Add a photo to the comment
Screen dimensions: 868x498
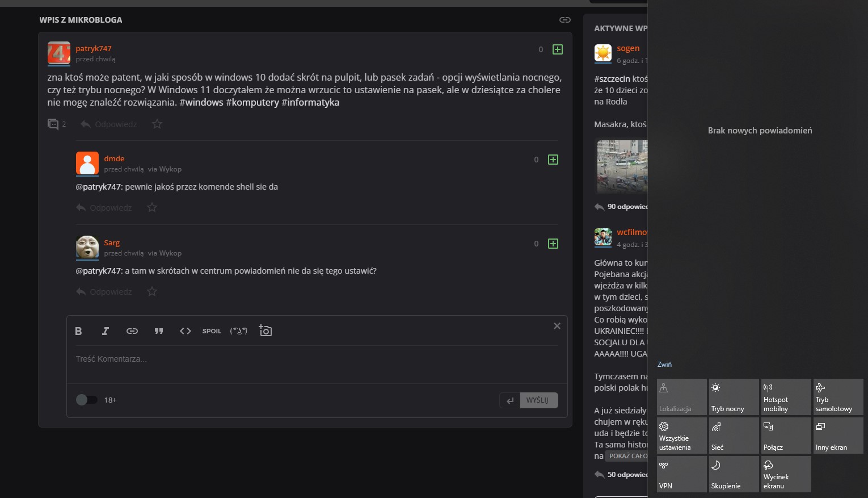tap(266, 330)
